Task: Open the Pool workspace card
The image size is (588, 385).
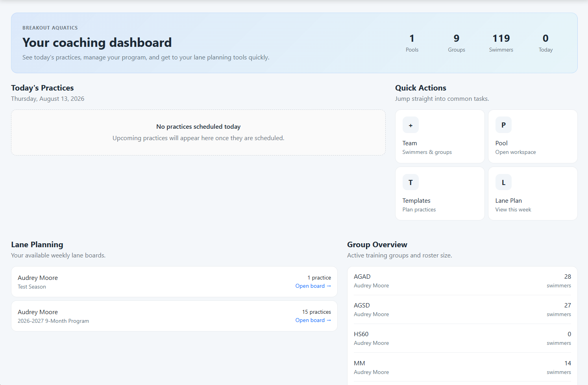Action: 533,136
